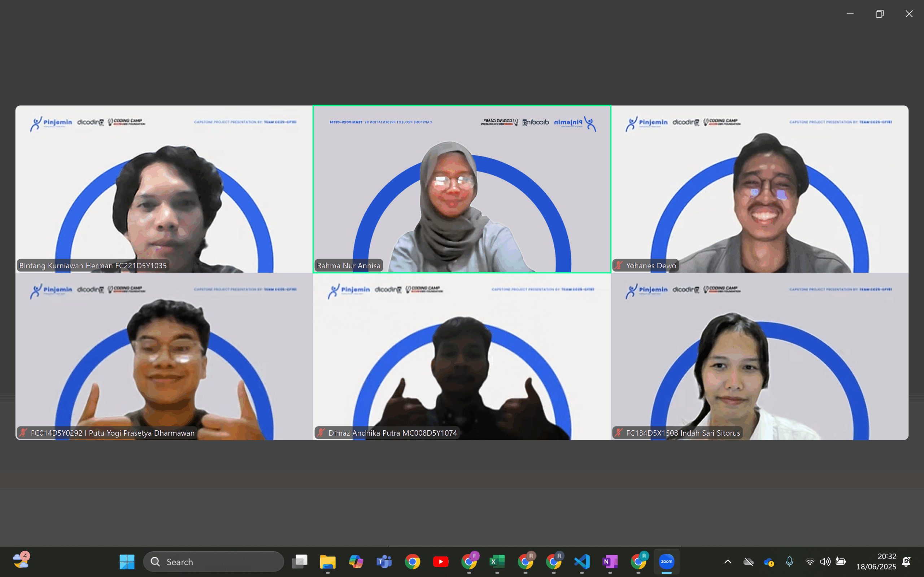Click the Windows Start button

click(127, 561)
